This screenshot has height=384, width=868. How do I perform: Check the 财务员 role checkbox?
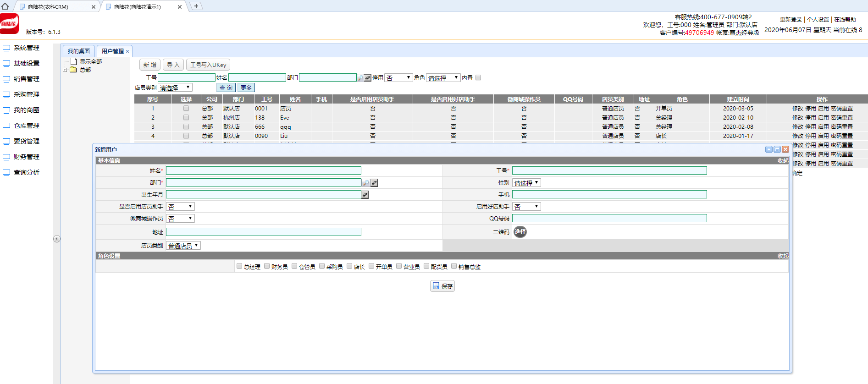(267, 266)
